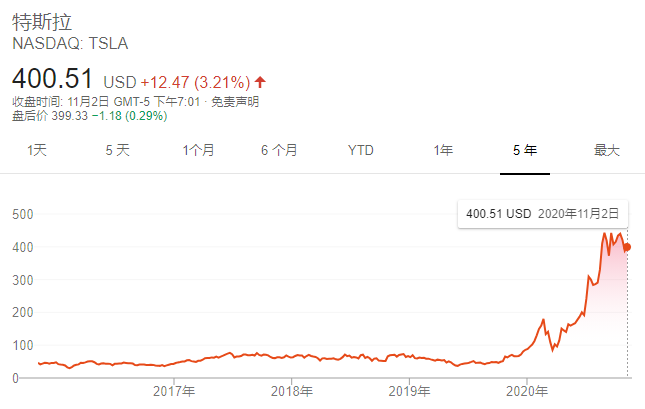Select the YTD tab
645x409 pixels.
click(361, 150)
